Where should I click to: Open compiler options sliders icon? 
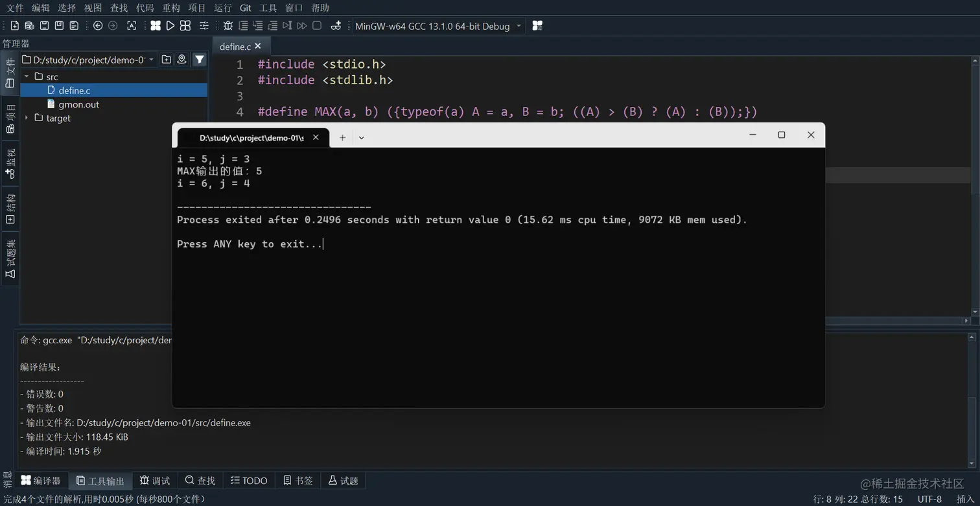(x=204, y=26)
